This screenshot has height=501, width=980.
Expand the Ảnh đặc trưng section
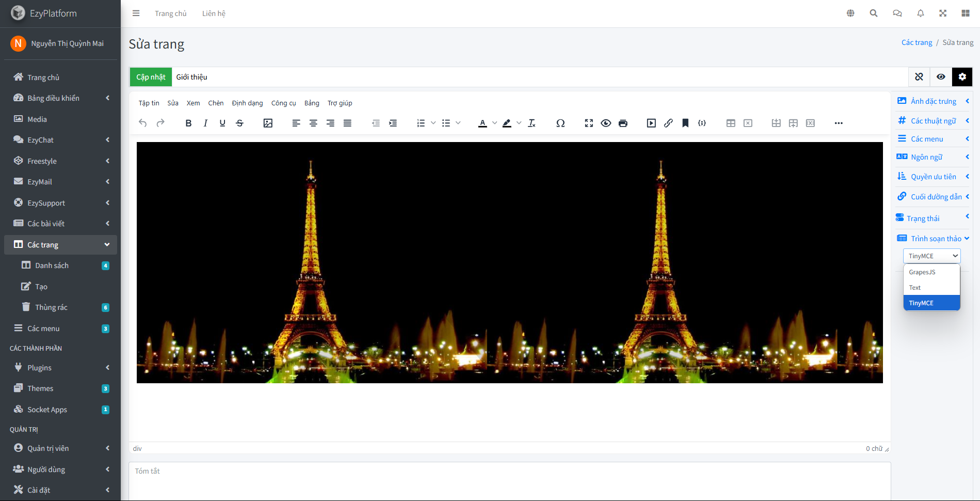click(933, 101)
